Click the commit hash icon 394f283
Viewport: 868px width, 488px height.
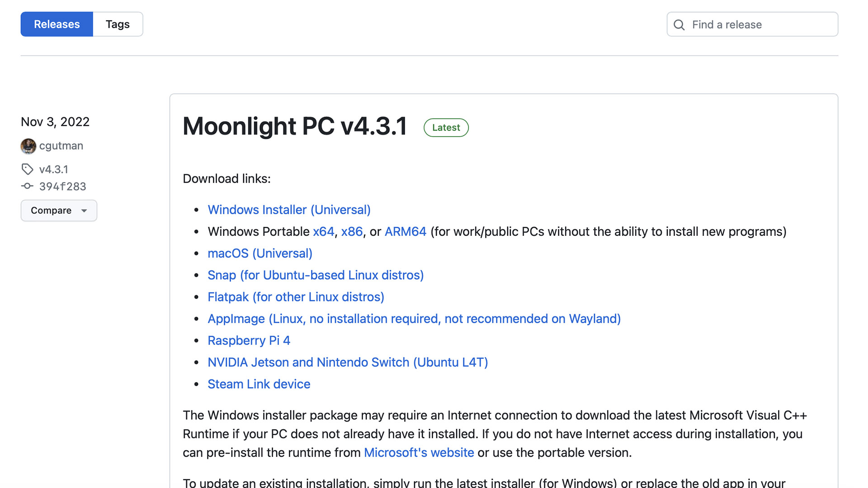(x=28, y=186)
